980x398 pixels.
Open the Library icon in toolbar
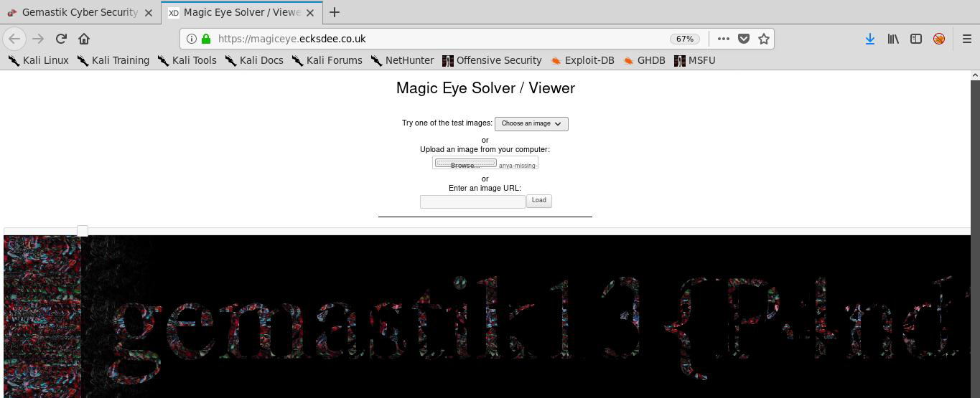pyautogui.click(x=893, y=39)
